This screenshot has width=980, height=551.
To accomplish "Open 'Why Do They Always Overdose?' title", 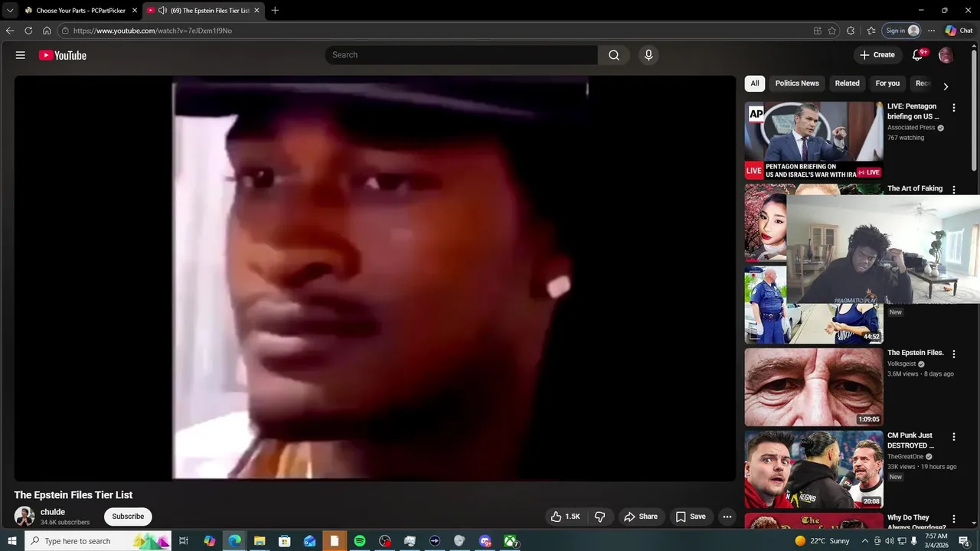I will point(916,523).
